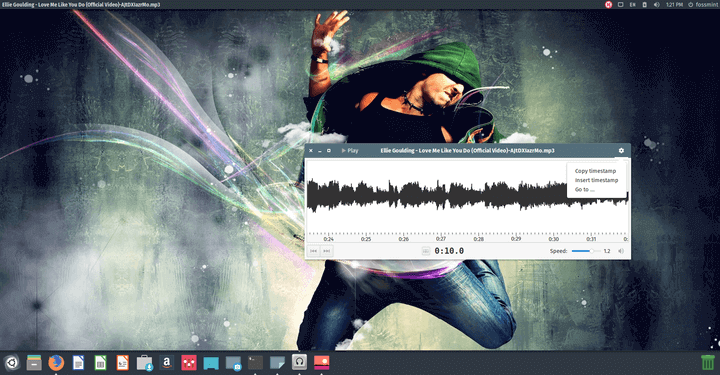Open LibreOffice Impress from the dock
Image resolution: width=720 pixels, height=375 pixels.
[x=122, y=363]
